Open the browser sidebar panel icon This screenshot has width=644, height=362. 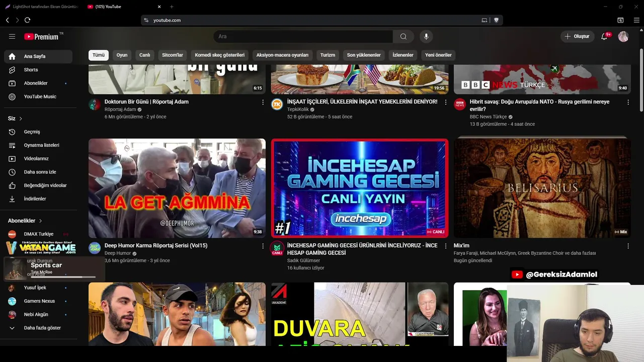620,20
